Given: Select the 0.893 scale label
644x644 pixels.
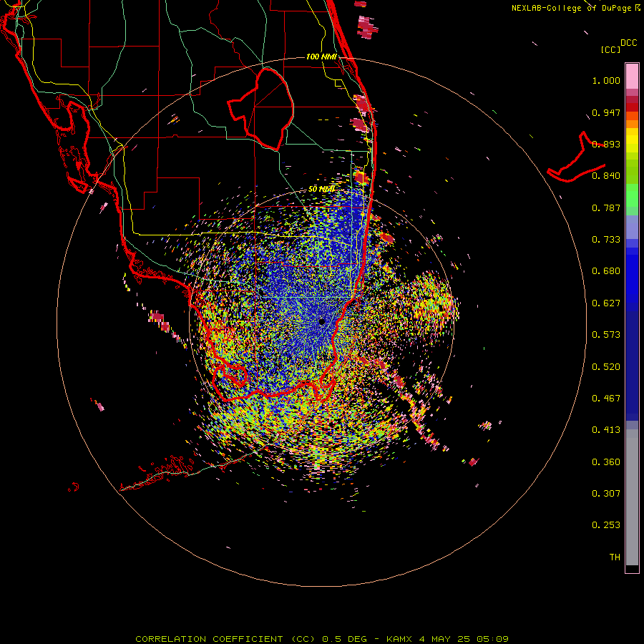Looking at the screenshot, I should pos(606,144).
